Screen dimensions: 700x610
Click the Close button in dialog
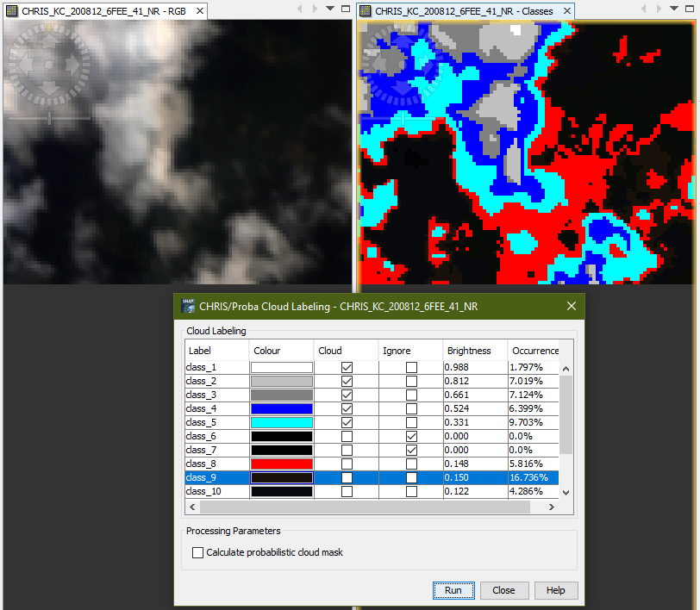pos(504,590)
